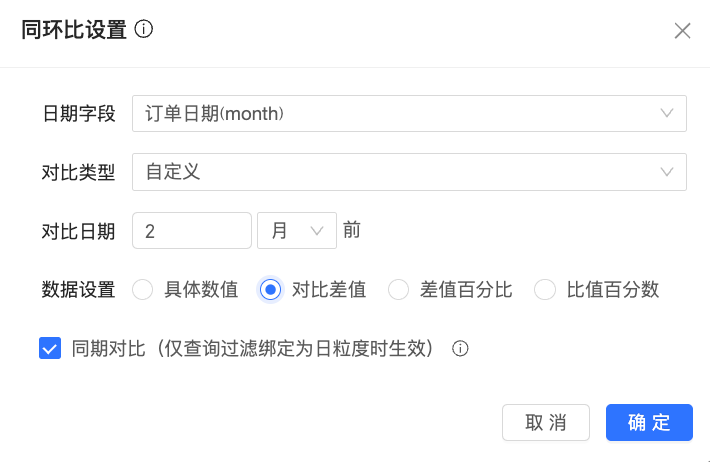Click the chevron arrow in 日期字段 select
This screenshot has height=462, width=710.
[667, 114]
